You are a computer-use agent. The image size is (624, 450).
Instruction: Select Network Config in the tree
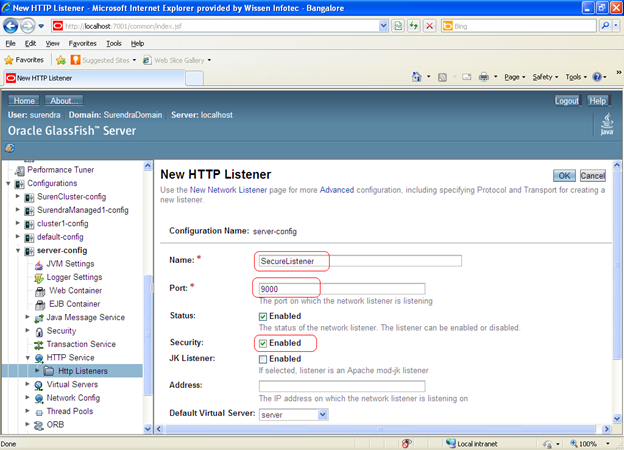pos(73,398)
